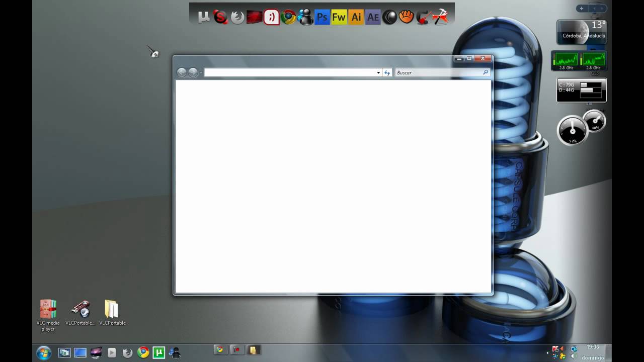Launch Adobe Illustrator from the dock
The width and height of the screenshot is (644, 362).
[x=356, y=18]
